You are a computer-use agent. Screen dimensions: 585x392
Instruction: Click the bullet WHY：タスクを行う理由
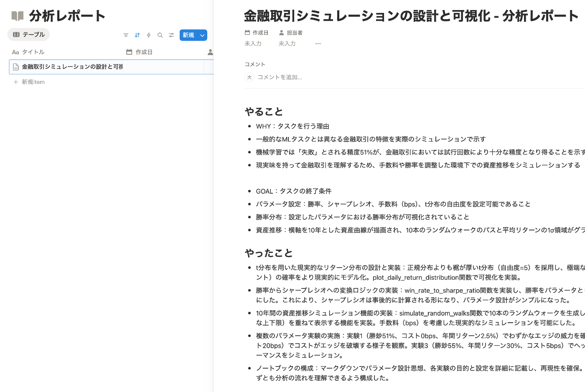[x=292, y=126]
